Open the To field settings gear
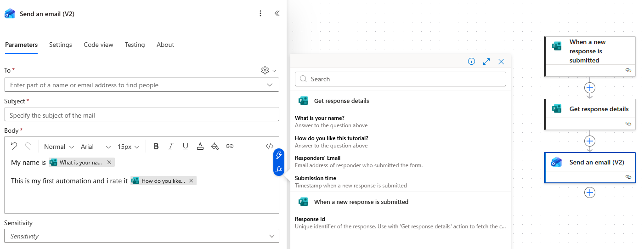The width and height of the screenshot is (644, 249). [x=265, y=70]
